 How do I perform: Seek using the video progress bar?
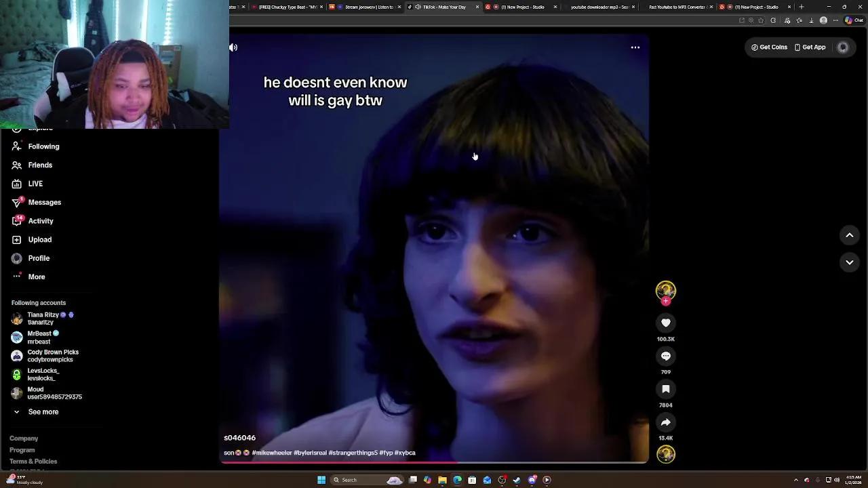(x=434, y=463)
